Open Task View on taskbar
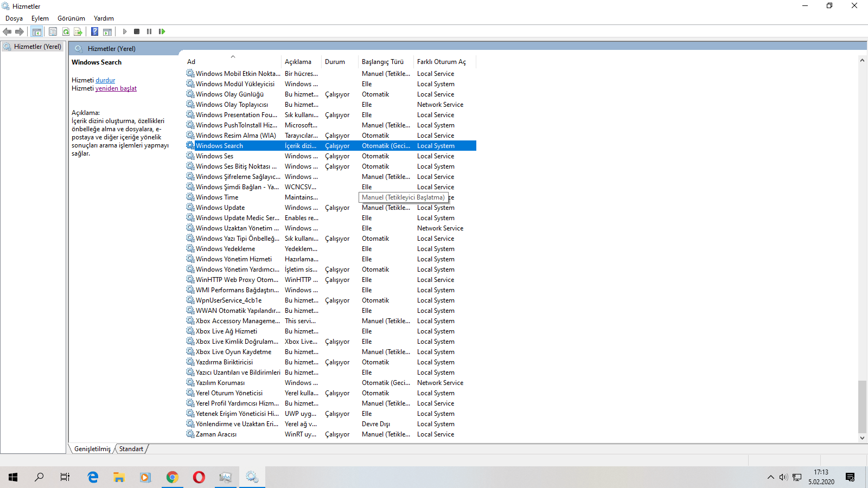Screen dimensions: 868x488 tap(65, 477)
